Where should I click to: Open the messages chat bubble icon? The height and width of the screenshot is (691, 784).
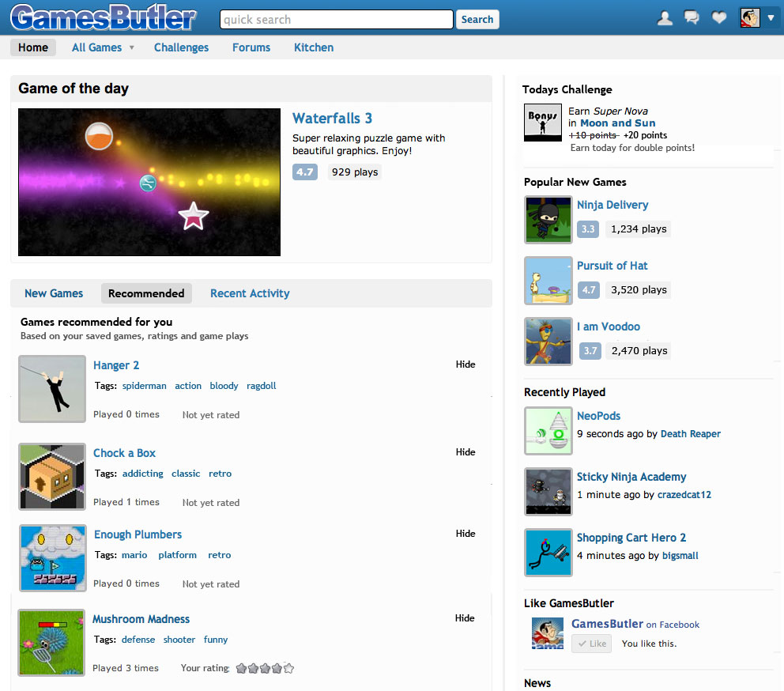click(x=692, y=18)
